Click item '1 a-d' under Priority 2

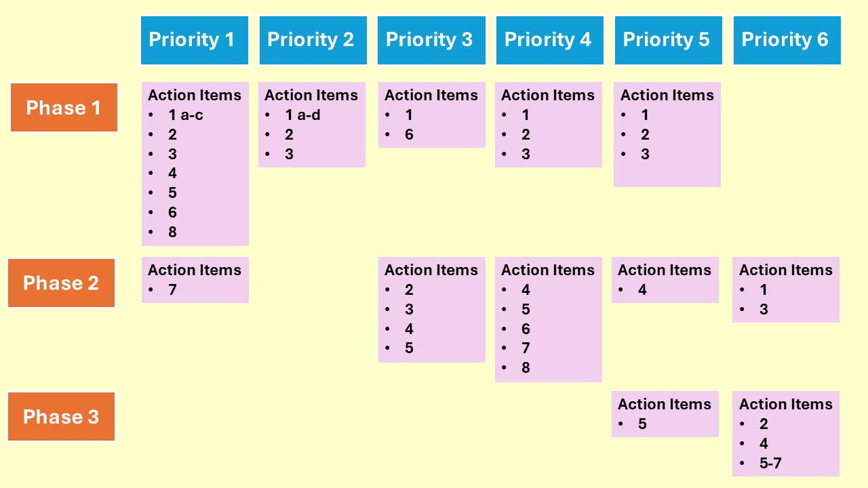(302, 115)
